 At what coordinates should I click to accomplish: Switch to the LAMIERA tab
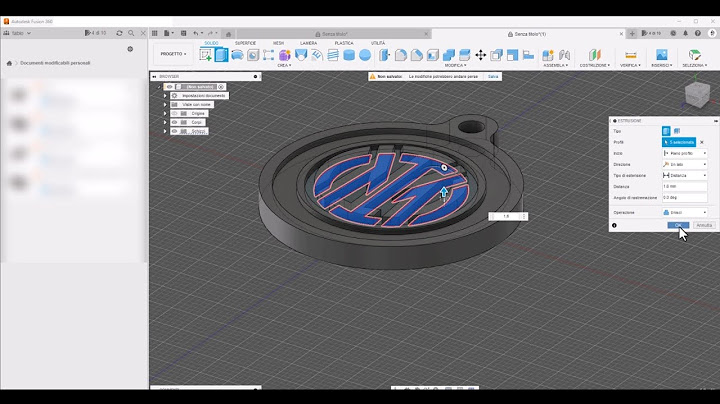pos(309,43)
